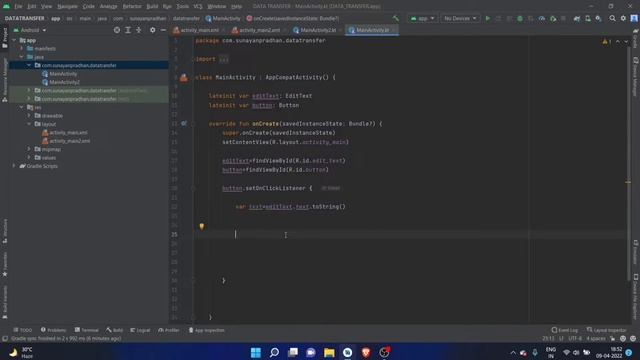Screen dimensions: 640x360
Task: Switch to the MainActivity2.kt editor tab
Action: (x=316, y=30)
